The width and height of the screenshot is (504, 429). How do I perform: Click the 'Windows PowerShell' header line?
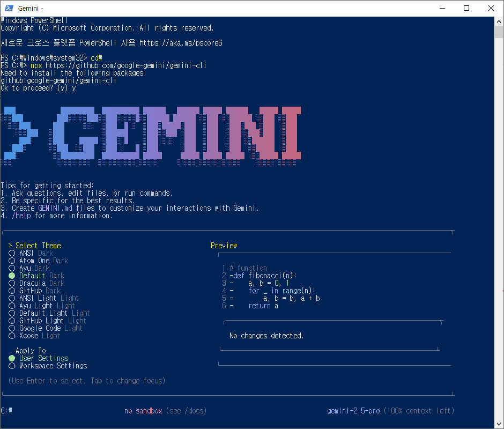point(34,20)
